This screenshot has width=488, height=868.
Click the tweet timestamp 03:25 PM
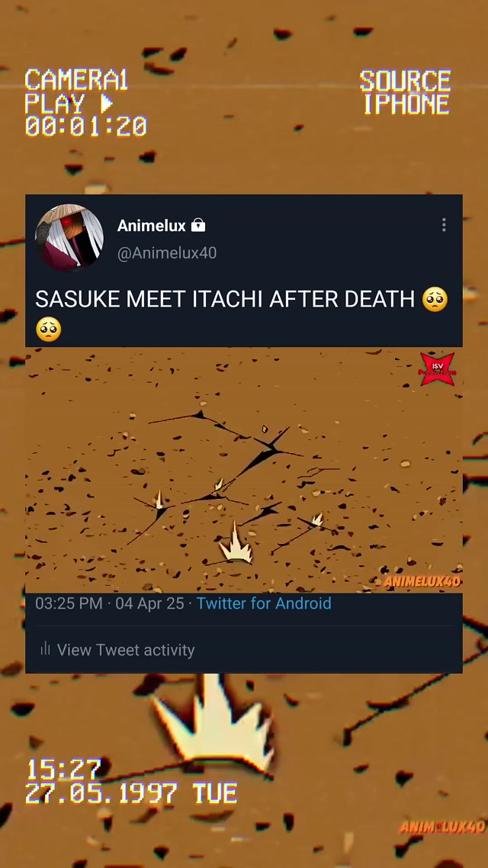[69, 603]
